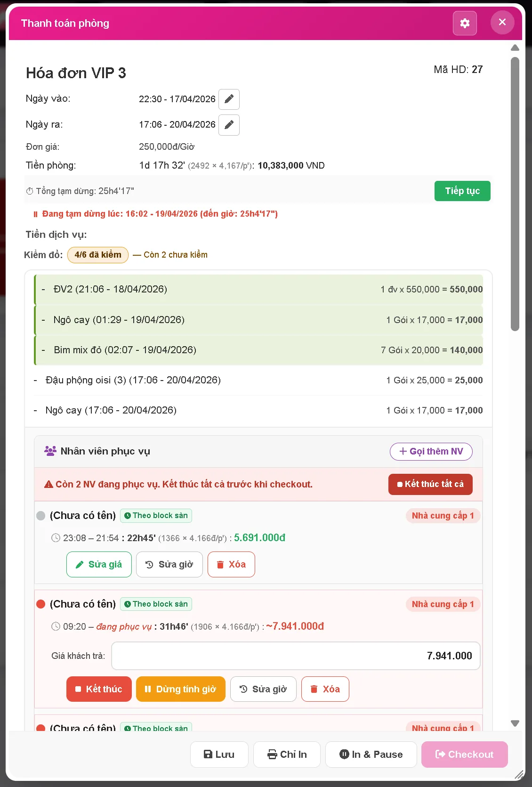The height and width of the screenshot is (787, 532).
Task: Close the Thanh toán phòng dialog
Action: click(x=502, y=22)
